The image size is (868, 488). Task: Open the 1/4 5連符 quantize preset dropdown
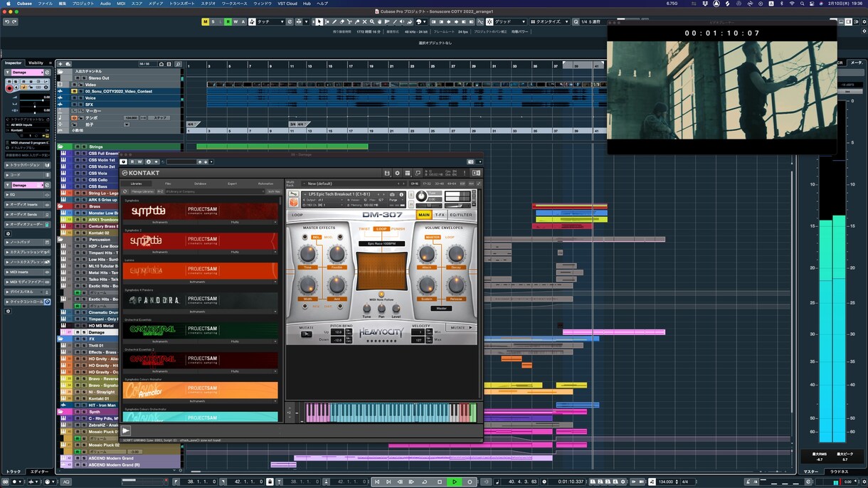[x=595, y=22]
